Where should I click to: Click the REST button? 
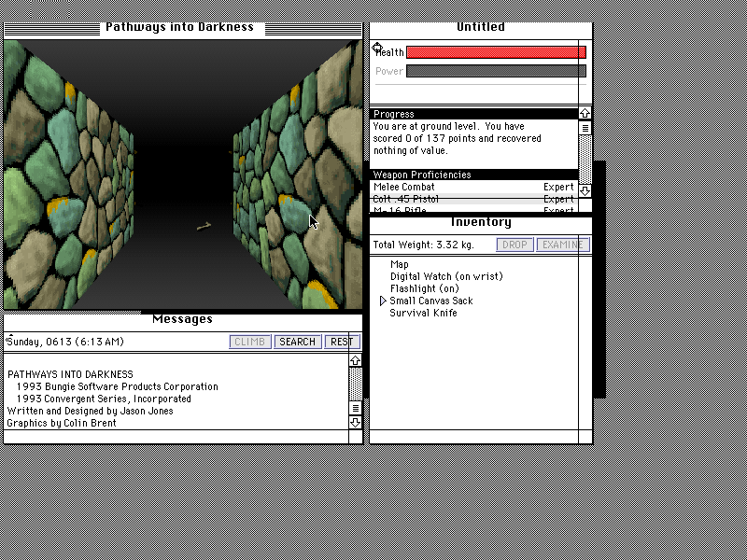(342, 342)
